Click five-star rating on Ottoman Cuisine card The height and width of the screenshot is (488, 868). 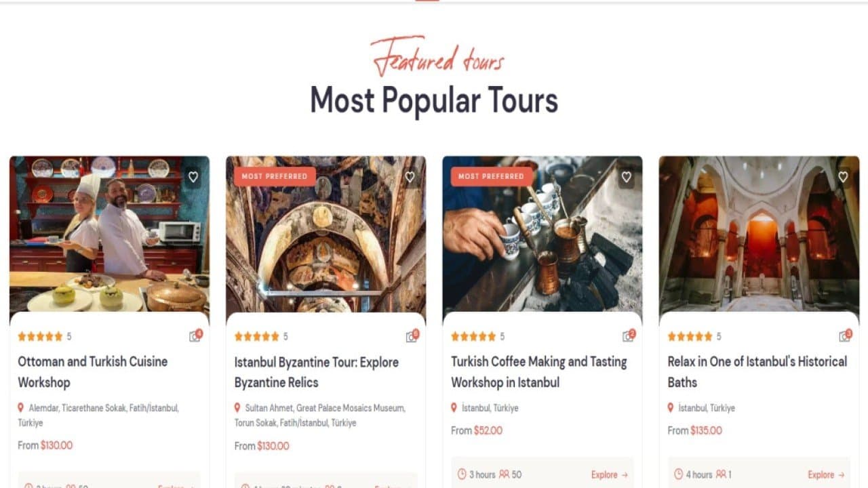pos(40,336)
